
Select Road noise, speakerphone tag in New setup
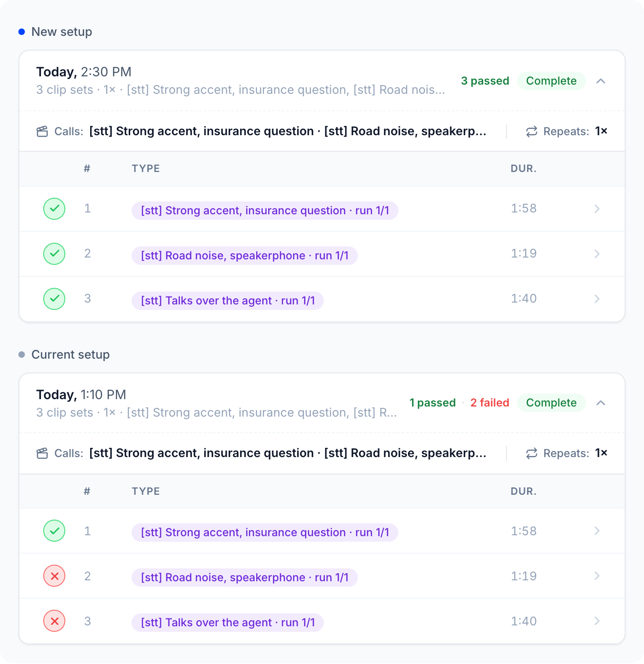[245, 256]
